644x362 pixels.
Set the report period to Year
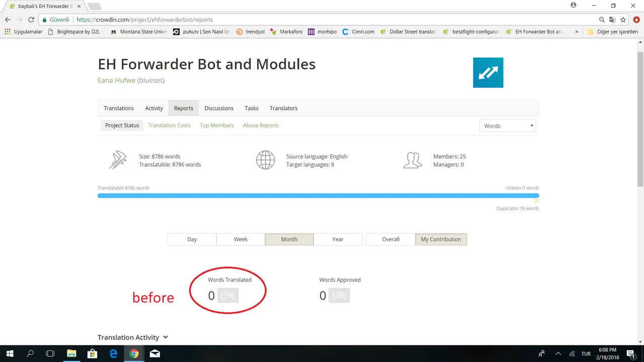tap(338, 239)
